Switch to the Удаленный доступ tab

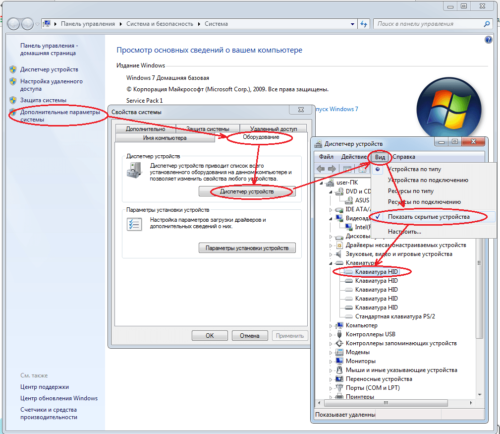(273, 129)
